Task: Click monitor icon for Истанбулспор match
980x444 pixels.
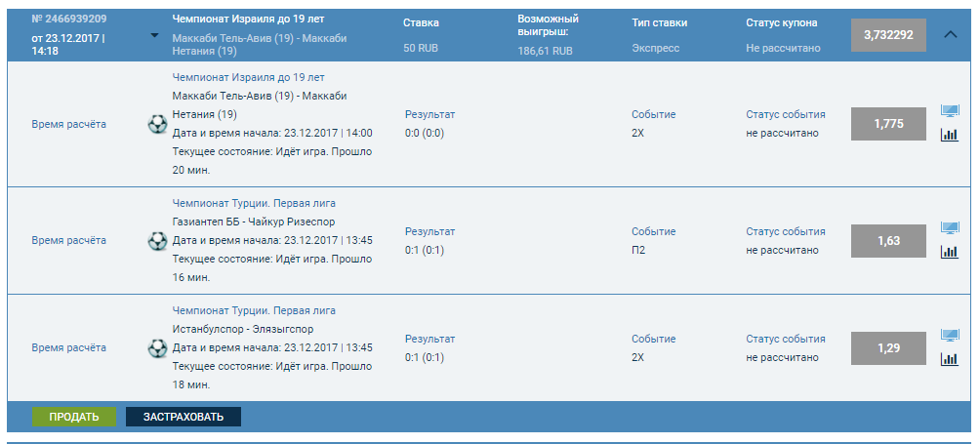Action: click(949, 336)
